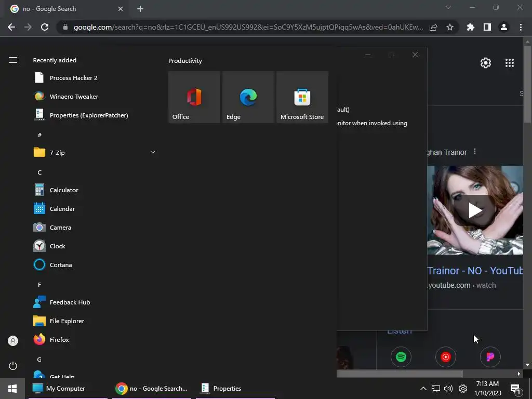Screen dimensions: 532x399
Task: Open the 7-Zip folder entry
Action: [95, 152]
